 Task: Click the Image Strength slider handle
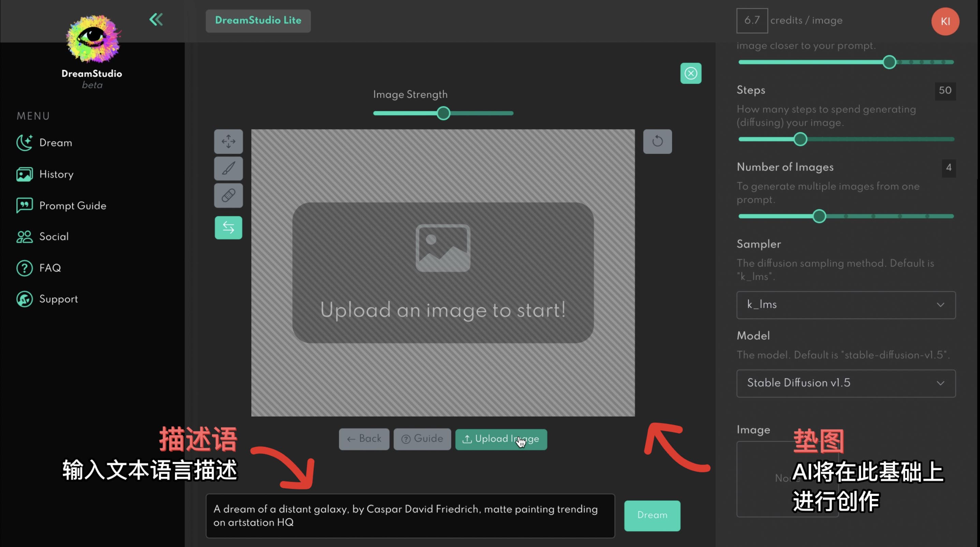[443, 113]
